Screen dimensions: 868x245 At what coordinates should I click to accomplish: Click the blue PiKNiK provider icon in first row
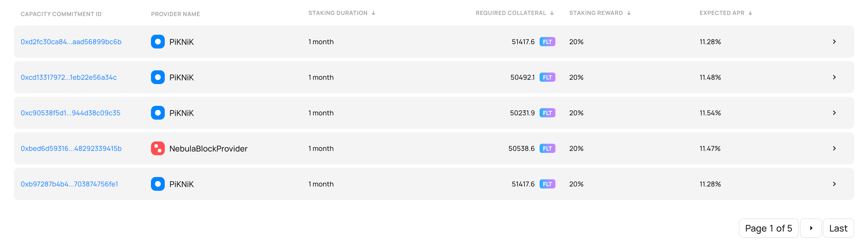[x=158, y=42]
